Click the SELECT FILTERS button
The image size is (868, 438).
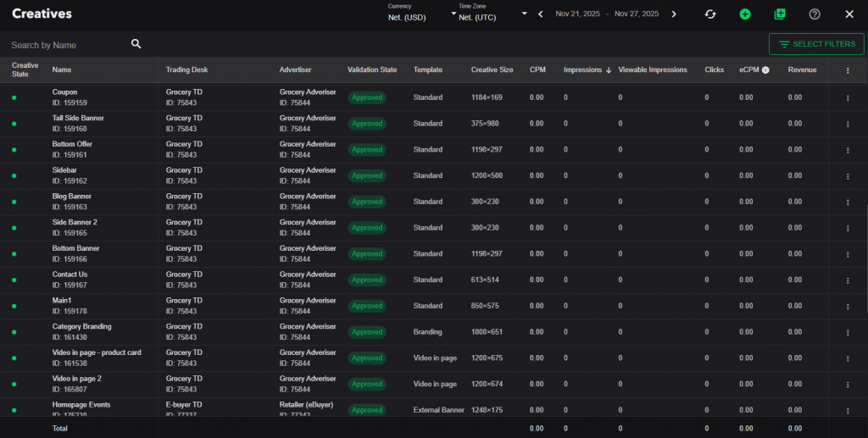coord(816,44)
